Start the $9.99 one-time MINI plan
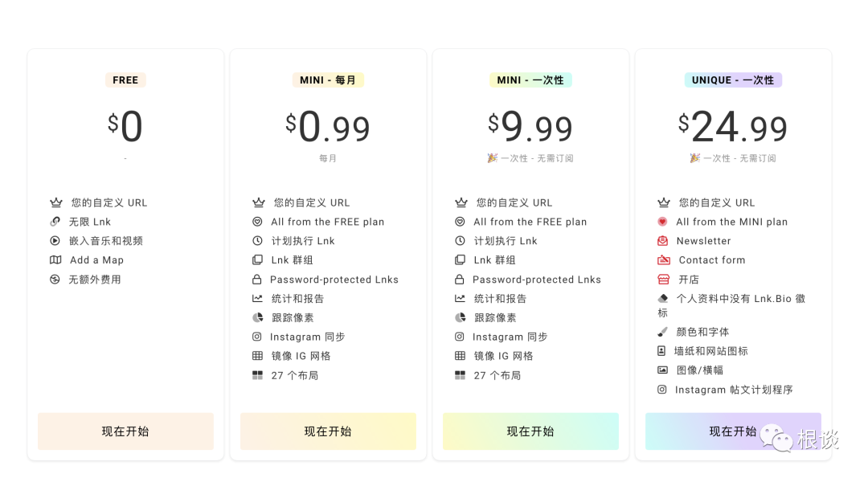Viewport: 868px width, 478px height. click(530, 431)
